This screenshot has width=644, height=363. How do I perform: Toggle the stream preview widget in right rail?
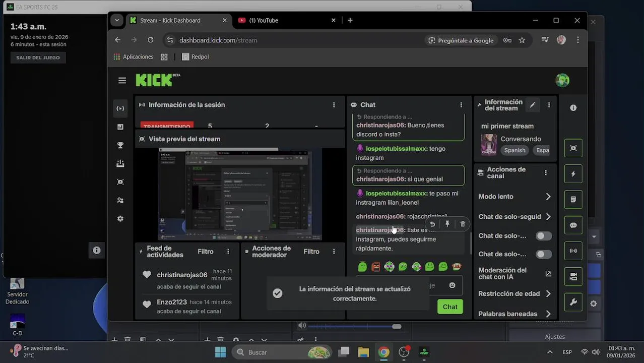[573, 148]
